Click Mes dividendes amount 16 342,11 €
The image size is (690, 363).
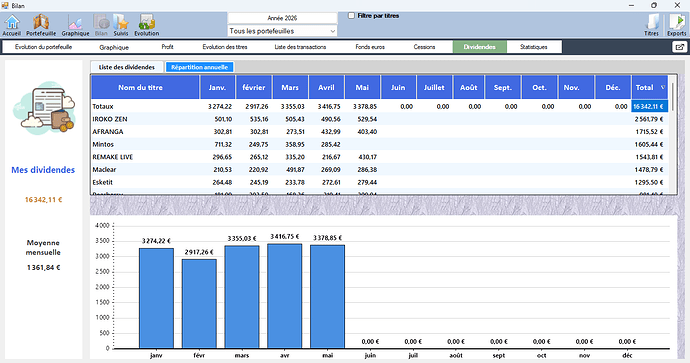click(43, 200)
